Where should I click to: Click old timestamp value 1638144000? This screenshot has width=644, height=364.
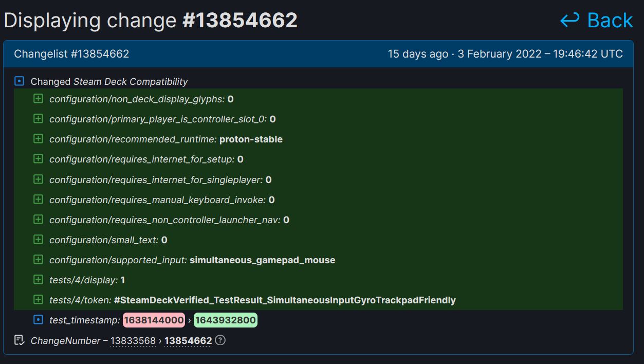point(154,320)
